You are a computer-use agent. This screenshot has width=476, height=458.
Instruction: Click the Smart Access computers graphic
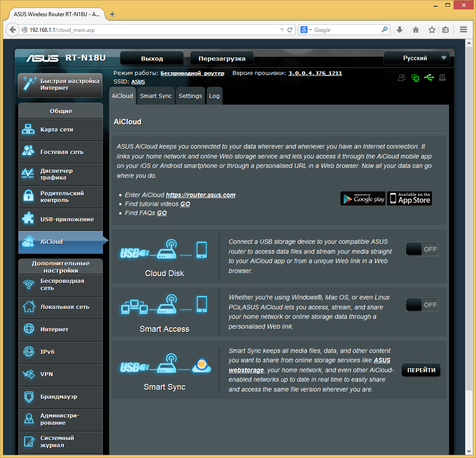164,304
